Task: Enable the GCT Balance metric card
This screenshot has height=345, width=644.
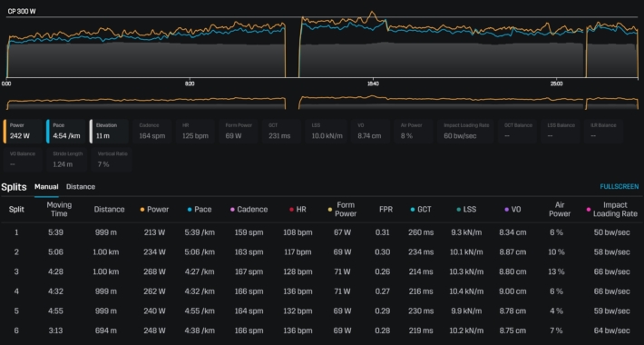Action: [518, 131]
